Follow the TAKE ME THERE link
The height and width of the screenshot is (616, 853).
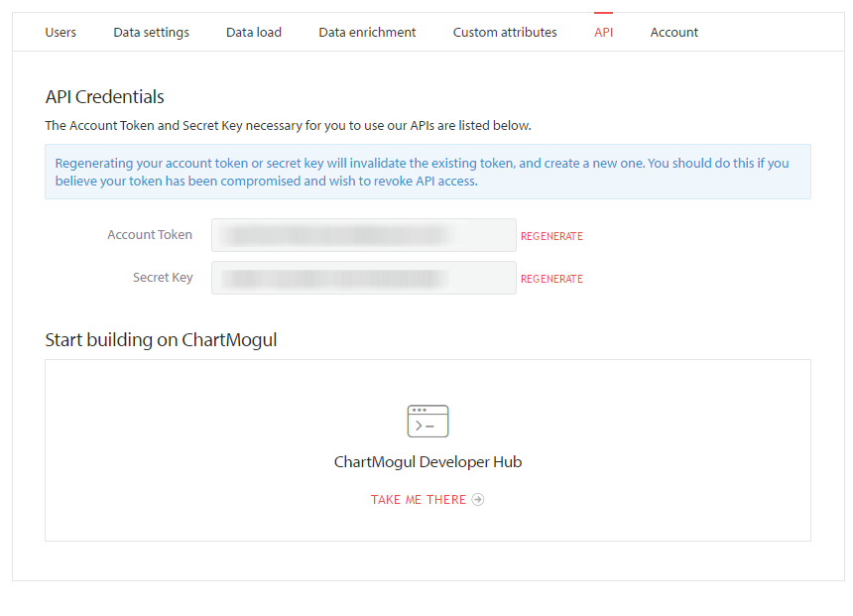pyautogui.click(x=419, y=500)
